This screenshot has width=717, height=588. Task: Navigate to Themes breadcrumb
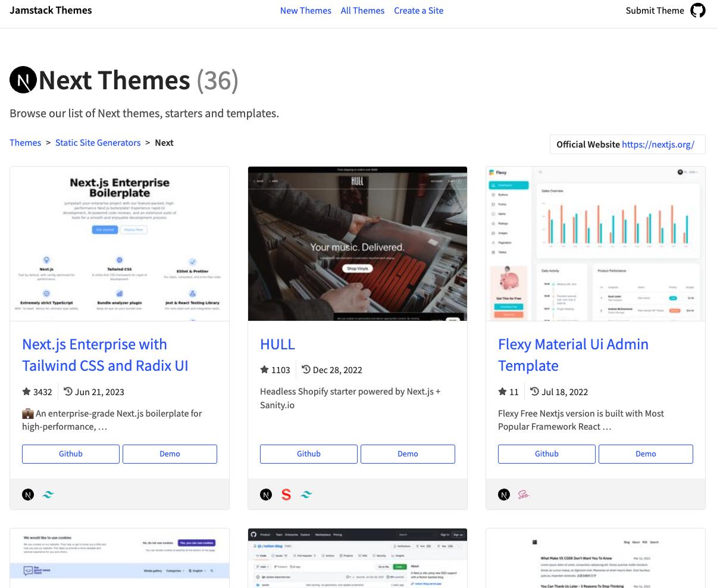click(x=26, y=143)
